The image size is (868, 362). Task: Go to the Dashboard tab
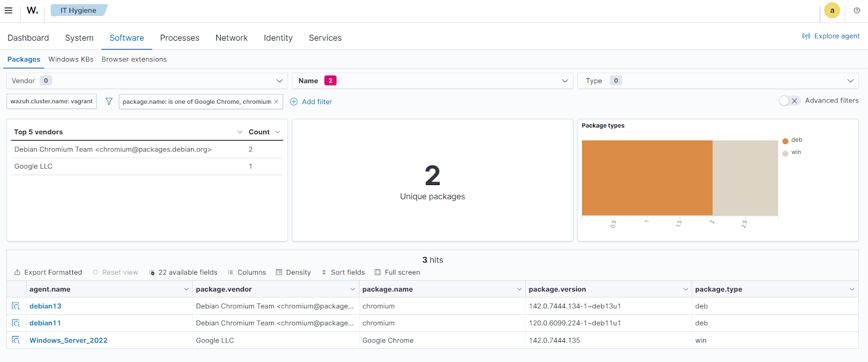[x=28, y=38]
